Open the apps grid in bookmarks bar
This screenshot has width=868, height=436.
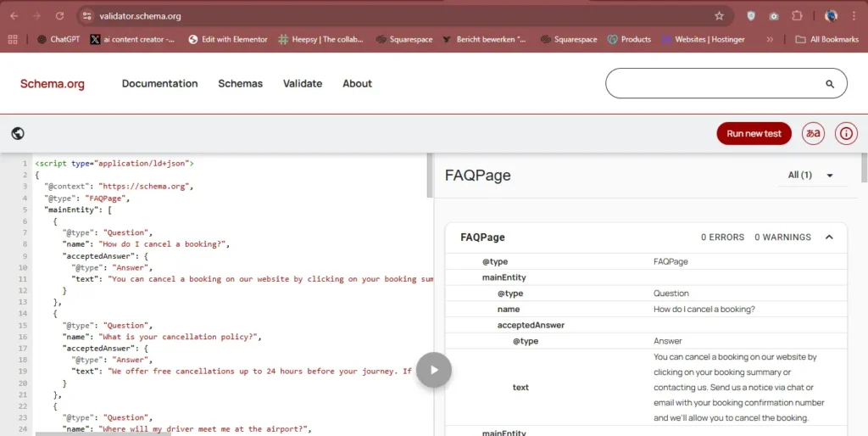coord(13,39)
